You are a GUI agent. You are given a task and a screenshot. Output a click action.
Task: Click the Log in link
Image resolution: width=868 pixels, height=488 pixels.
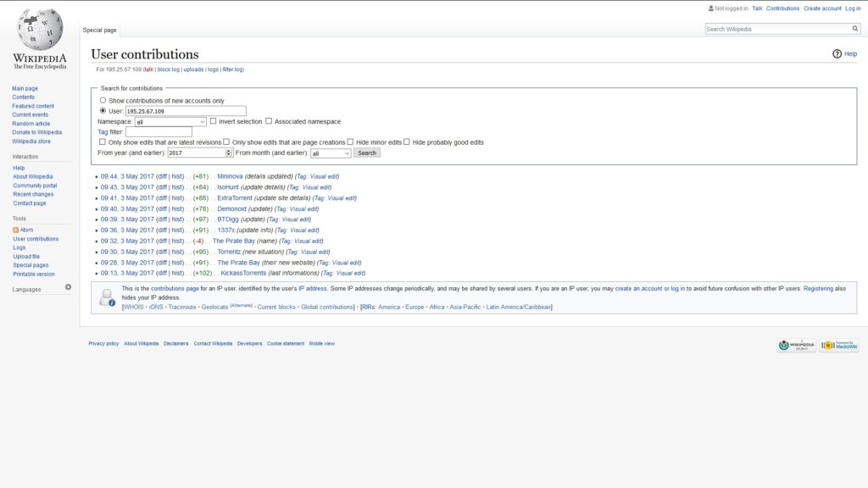(853, 8)
